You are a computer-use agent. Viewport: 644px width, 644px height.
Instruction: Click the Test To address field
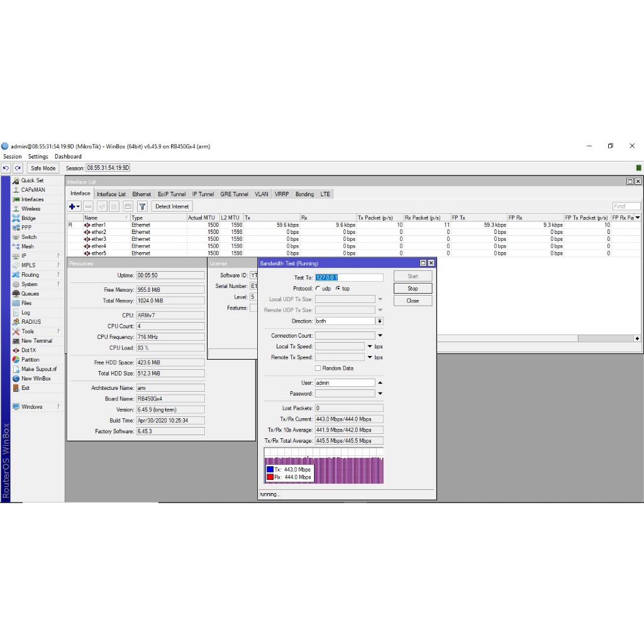click(x=348, y=278)
